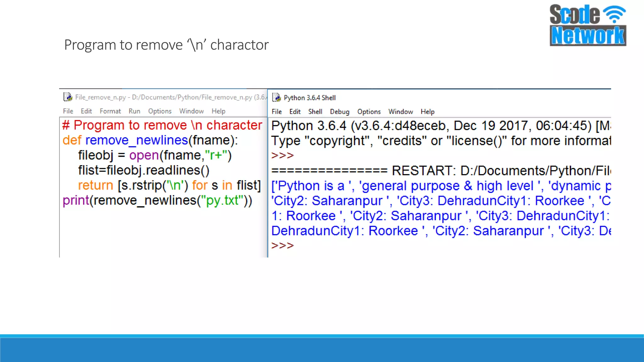Open the Options menu in Python Shell
This screenshot has width=644, height=362.
[369, 112]
